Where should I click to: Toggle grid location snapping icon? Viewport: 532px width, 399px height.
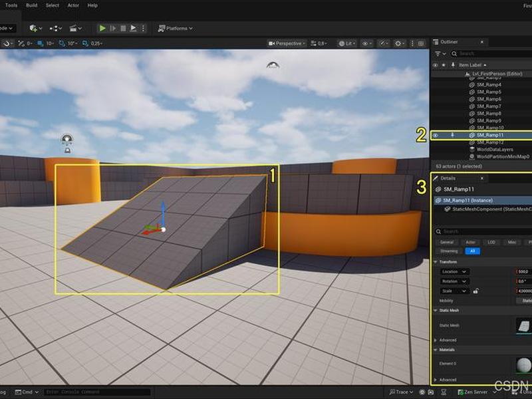coord(41,43)
